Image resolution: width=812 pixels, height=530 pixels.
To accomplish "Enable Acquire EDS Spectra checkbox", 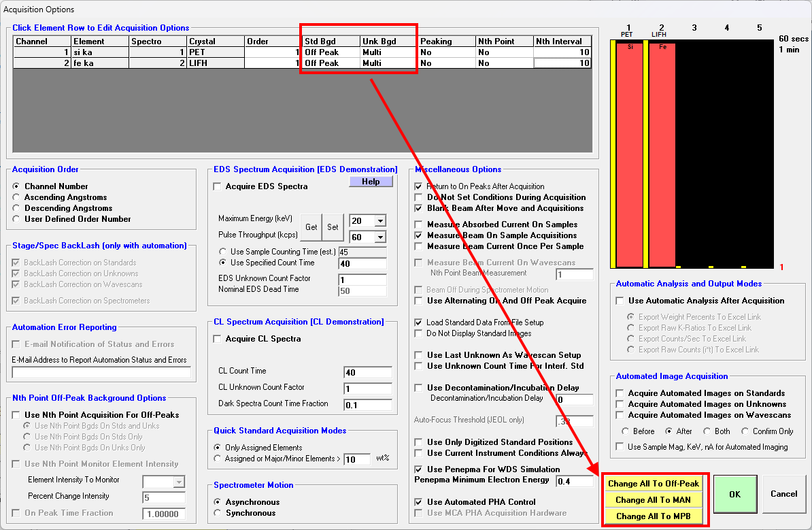I will tap(218, 186).
